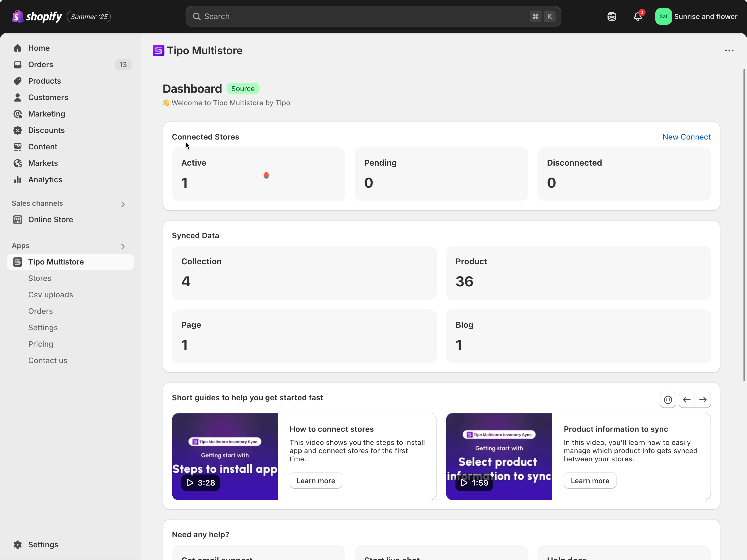Click the Active connected stores card

click(258, 174)
